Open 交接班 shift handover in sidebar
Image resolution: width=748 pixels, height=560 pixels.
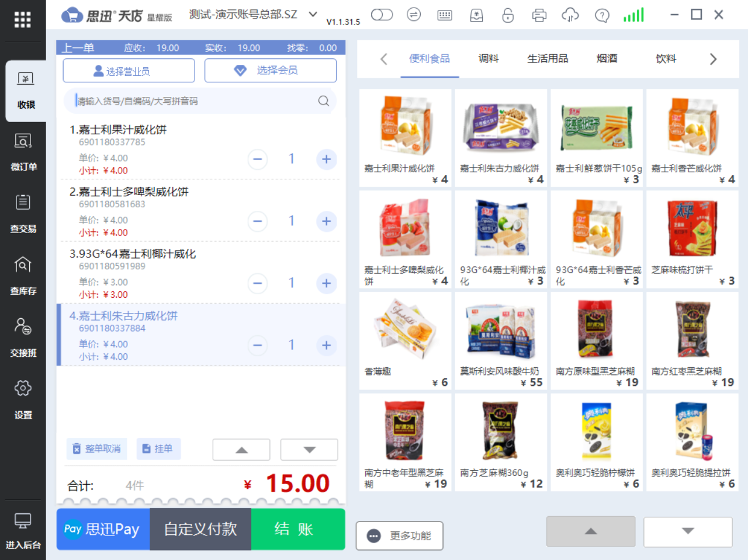23,338
